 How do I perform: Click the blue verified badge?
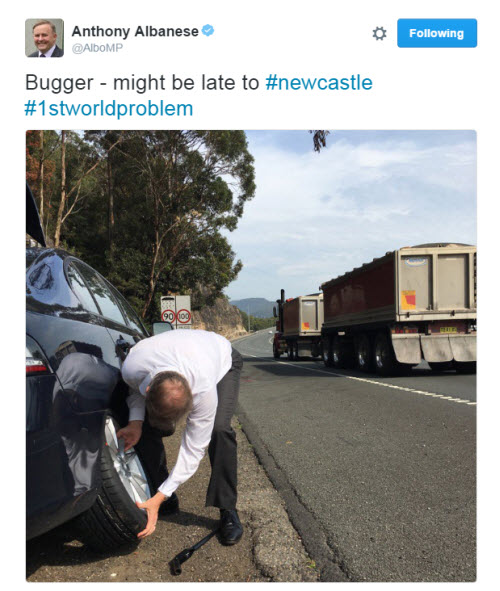(208, 30)
